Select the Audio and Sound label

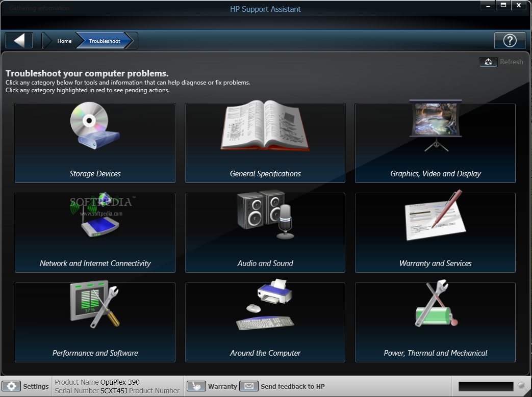click(x=265, y=263)
